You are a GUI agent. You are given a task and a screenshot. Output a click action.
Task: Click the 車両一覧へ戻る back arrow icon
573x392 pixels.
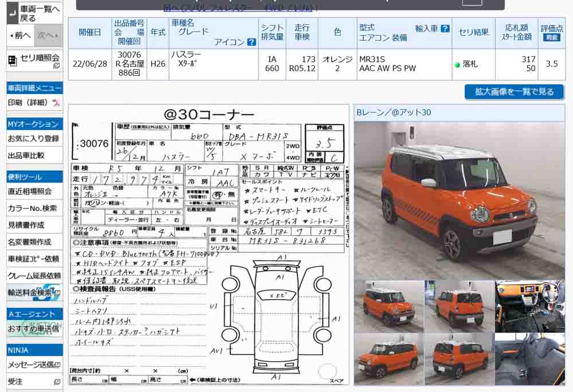click(x=13, y=13)
